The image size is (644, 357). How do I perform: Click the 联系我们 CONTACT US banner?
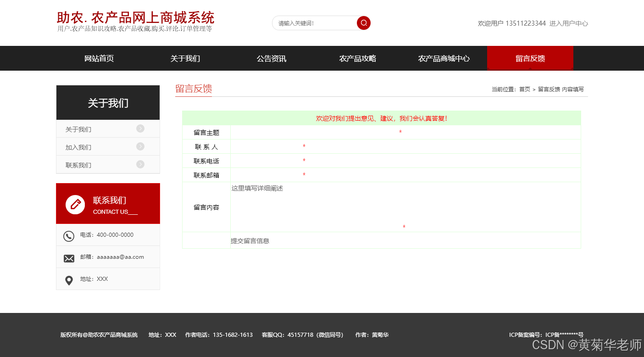pos(108,204)
